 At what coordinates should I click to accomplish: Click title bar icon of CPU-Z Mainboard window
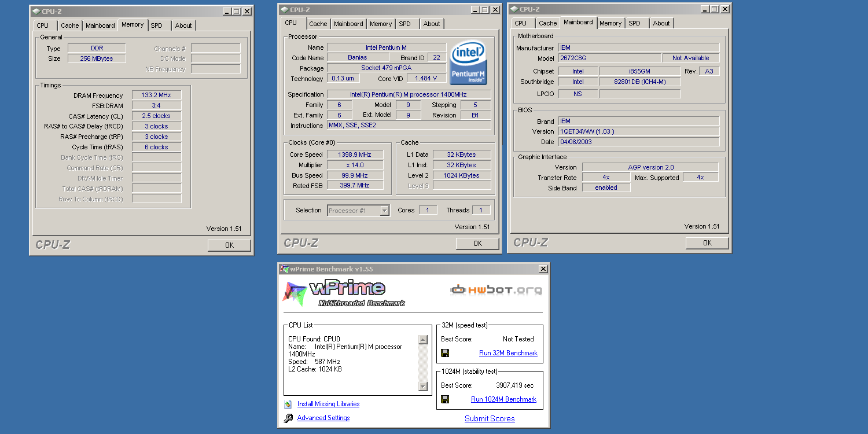point(514,9)
